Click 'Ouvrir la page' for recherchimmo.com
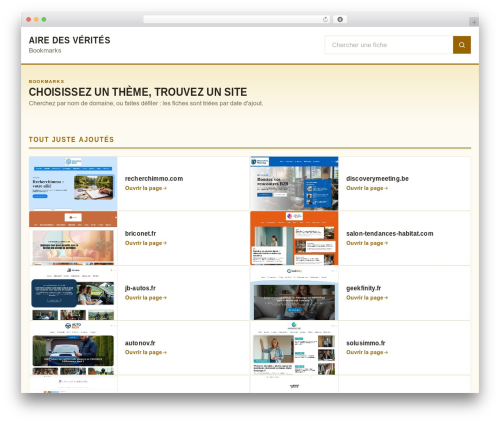This screenshot has width=500, height=423. [146, 188]
